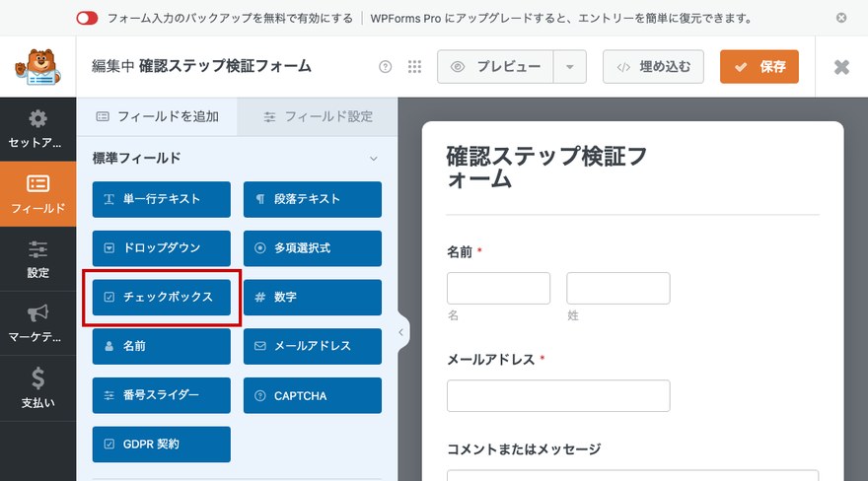Open the 設定 sidebar section
868x481 pixels.
(x=37, y=259)
